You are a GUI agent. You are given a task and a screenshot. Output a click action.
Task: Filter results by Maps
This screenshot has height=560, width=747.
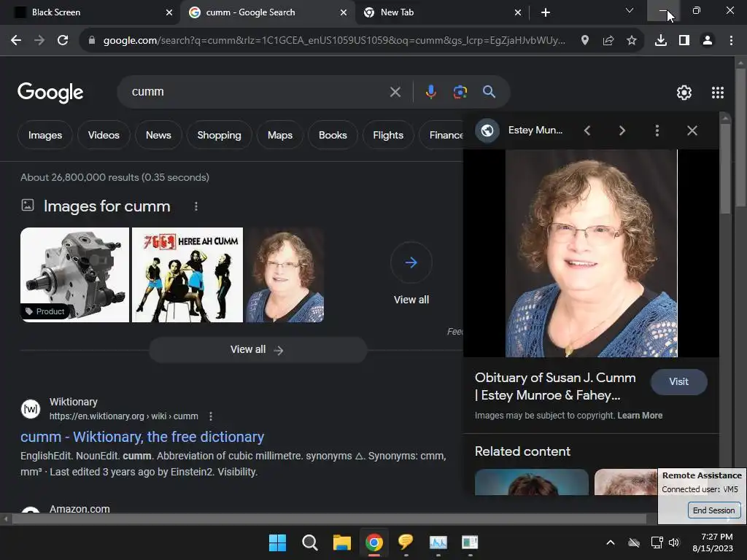280,135
